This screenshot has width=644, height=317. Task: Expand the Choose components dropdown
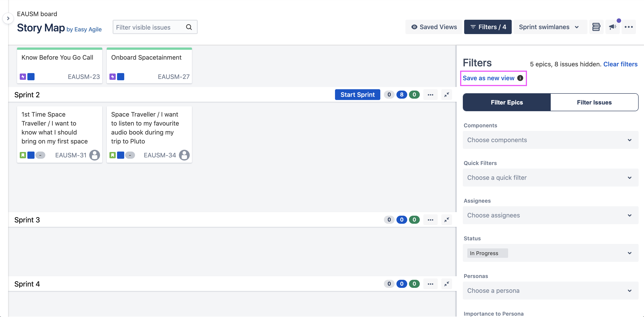click(550, 140)
